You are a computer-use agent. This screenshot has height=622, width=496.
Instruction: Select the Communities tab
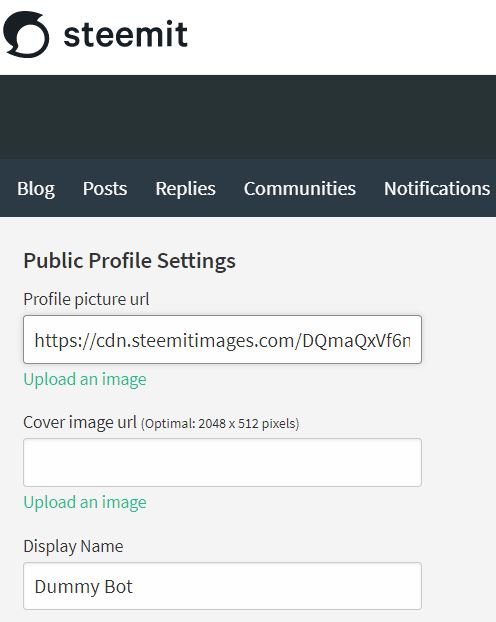pyautogui.click(x=300, y=188)
